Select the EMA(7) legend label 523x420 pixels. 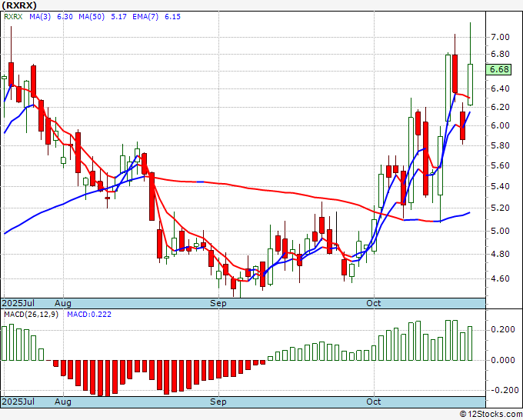[145, 17]
